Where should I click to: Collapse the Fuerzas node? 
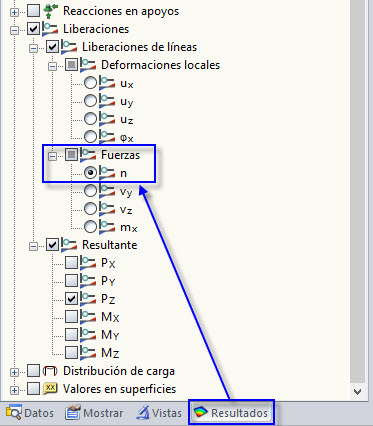(x=52, y=157)
